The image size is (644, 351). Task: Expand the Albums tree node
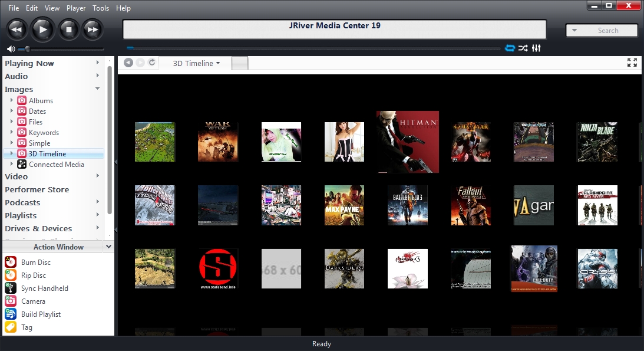(12, 100)
